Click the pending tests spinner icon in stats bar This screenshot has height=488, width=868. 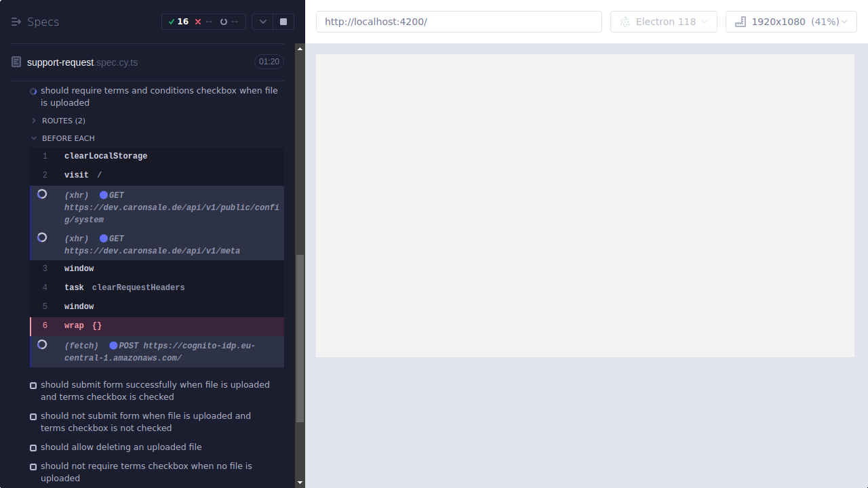[223, 21]
